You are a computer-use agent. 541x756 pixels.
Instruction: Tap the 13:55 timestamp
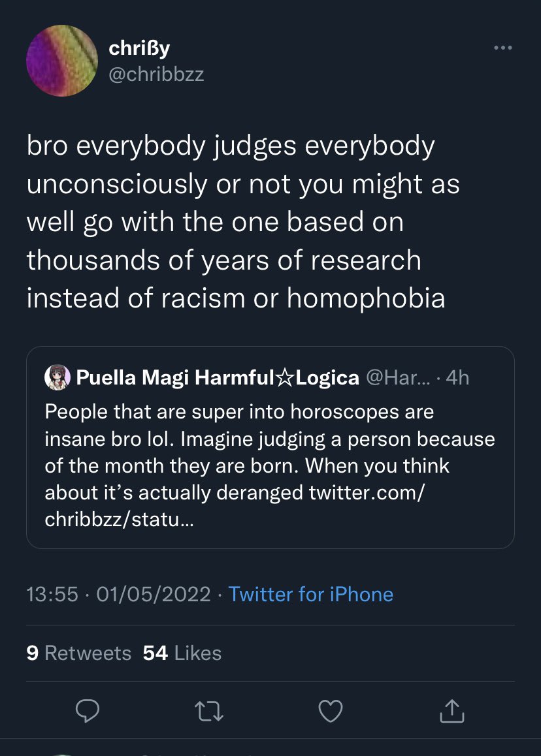click(52, 594)
